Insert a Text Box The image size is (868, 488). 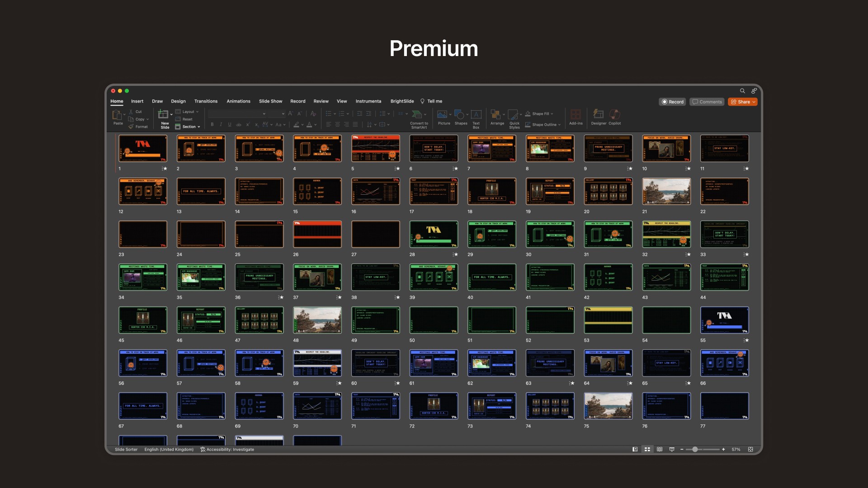476,115
